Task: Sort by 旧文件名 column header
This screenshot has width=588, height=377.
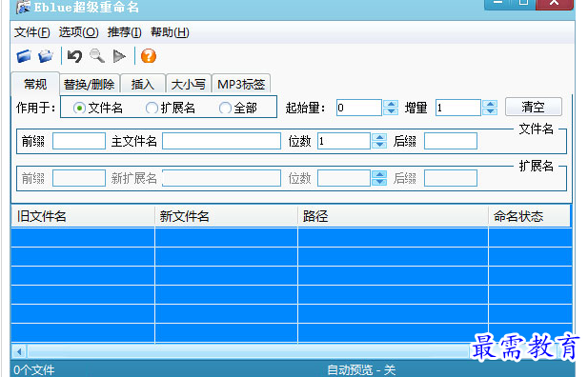Action: (83, 216)
